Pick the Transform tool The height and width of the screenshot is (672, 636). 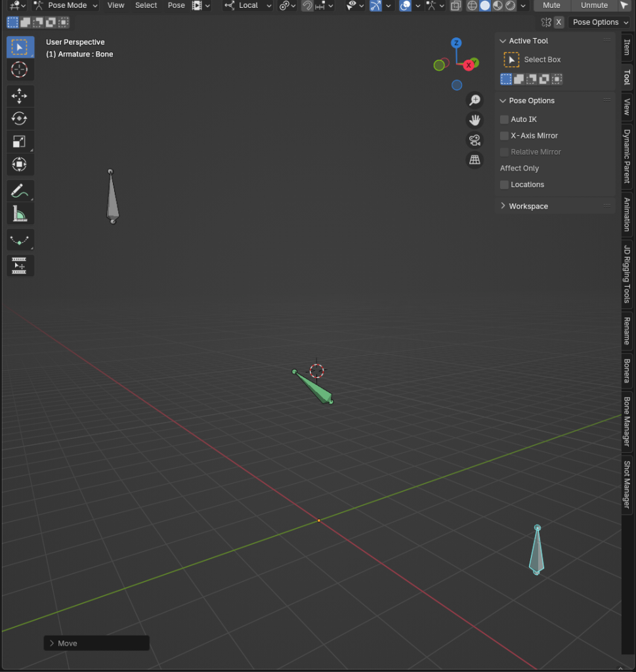(x=20, y=165)
